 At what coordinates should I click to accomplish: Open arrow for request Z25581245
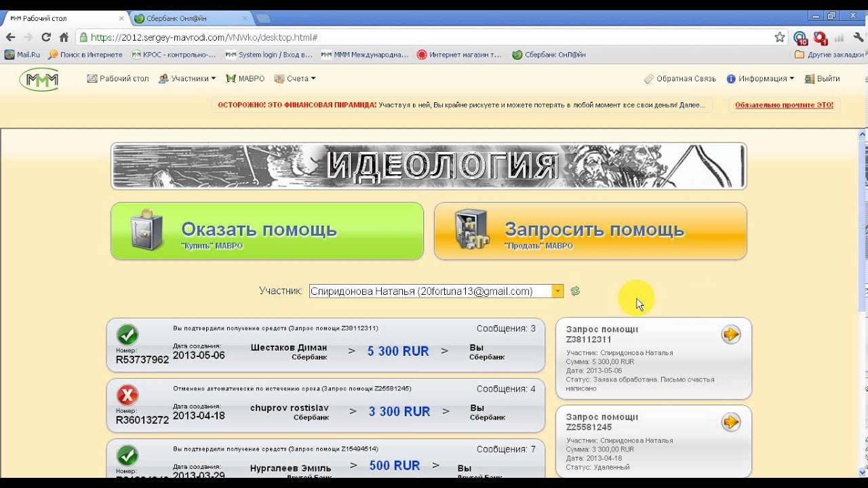click(730, 422)
